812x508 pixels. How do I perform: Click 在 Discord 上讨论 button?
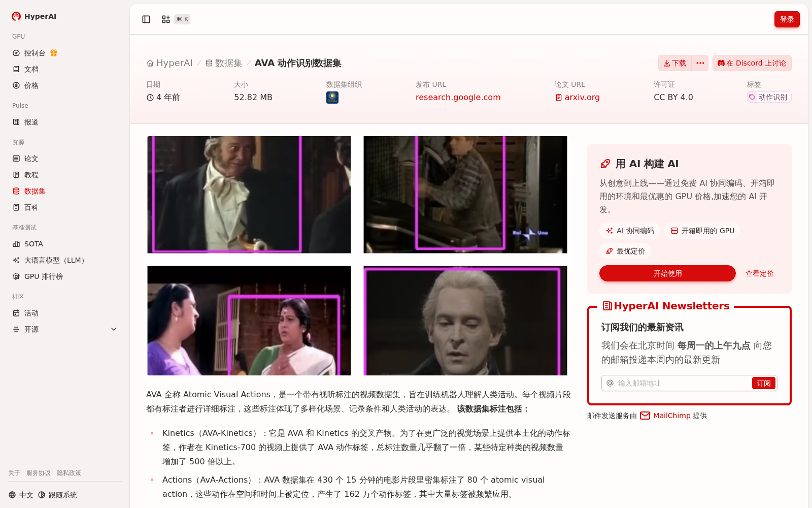click(752, 63)
